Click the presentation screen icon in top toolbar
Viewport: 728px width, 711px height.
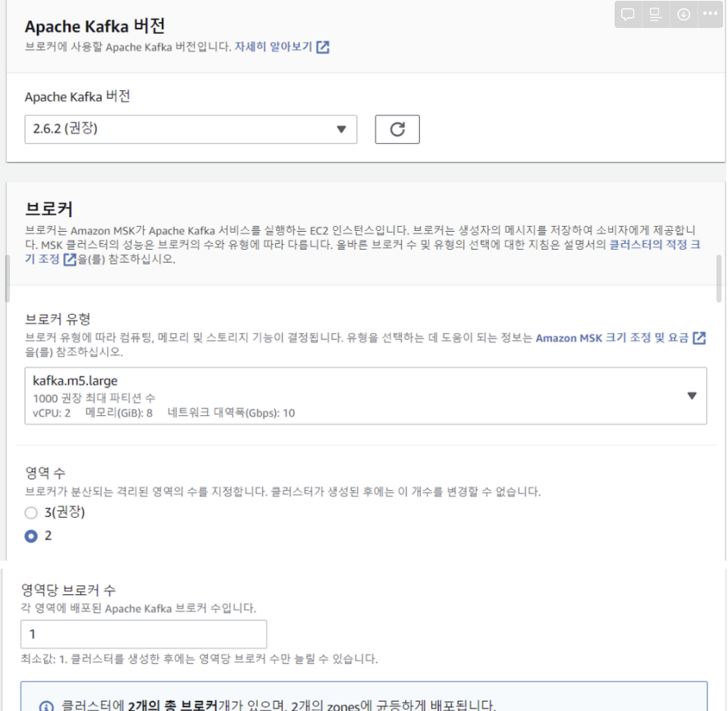click(x=656, y=15)
